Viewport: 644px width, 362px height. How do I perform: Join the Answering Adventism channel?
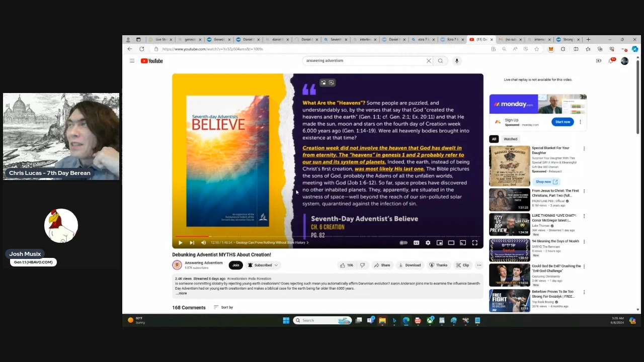click(235, 265)
